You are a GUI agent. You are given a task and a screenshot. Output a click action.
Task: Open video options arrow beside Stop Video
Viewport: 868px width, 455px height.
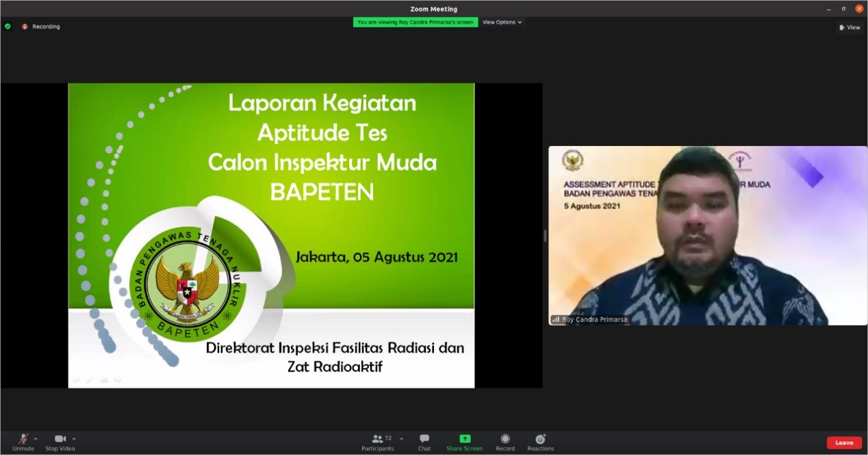coord(74,439)
